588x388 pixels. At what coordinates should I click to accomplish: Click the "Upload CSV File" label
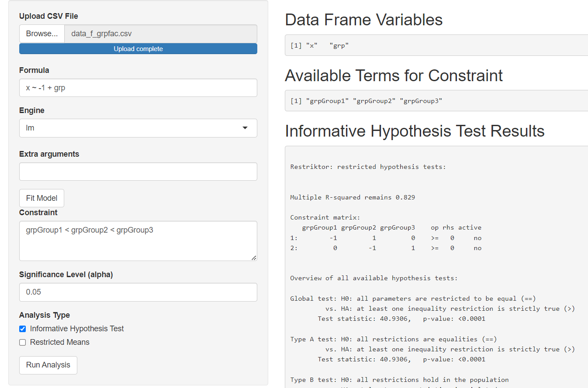pyautogui.click(x=48, y=16)
